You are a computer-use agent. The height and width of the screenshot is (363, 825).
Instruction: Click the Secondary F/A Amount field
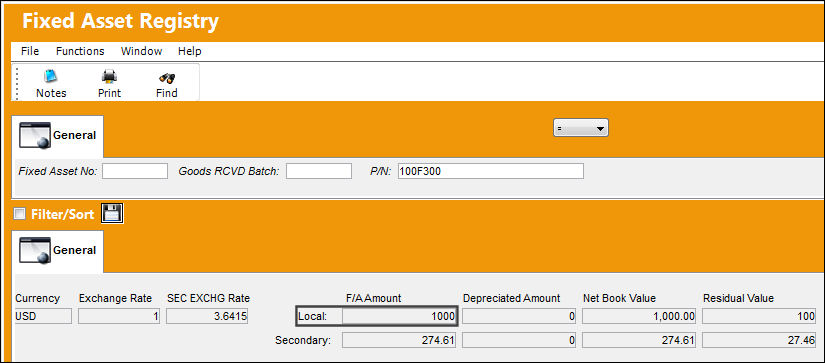399,340
